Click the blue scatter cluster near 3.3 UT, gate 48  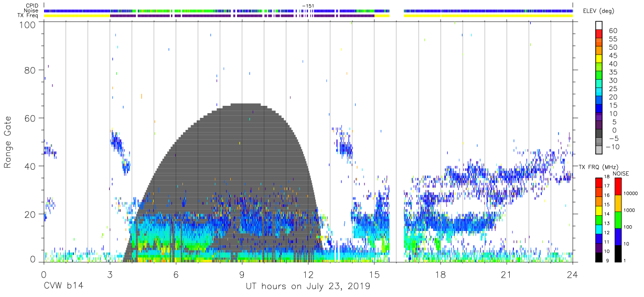click(x=116, y=142)
